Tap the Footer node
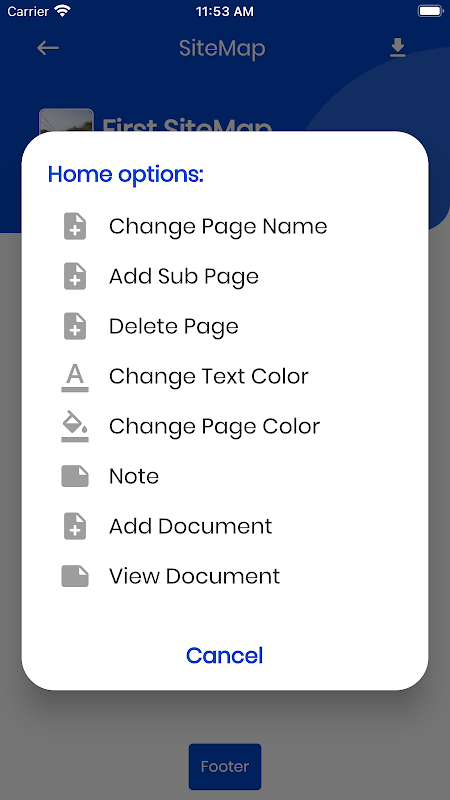The image size is (450, 800). point(225,767)
